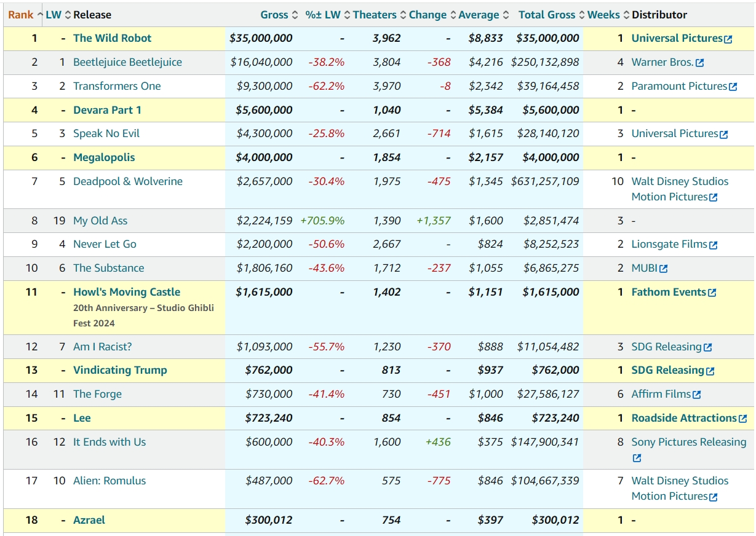Open Paramount Pictures distributor link
This screenshot has height=536, width=756.
(x=679, y=86)
